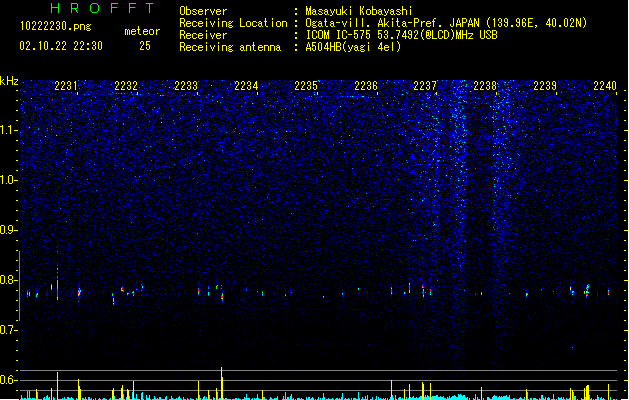Click the Receiving Location label
This screenshot has height=400, width=629.
pyautogui.click(x=233, y=23)
